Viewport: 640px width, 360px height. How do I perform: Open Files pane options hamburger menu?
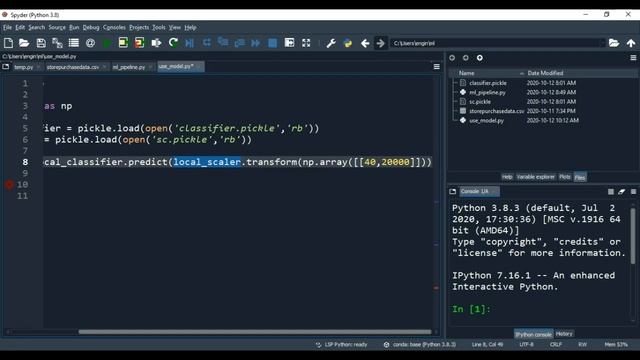click(x=633, y=58)
